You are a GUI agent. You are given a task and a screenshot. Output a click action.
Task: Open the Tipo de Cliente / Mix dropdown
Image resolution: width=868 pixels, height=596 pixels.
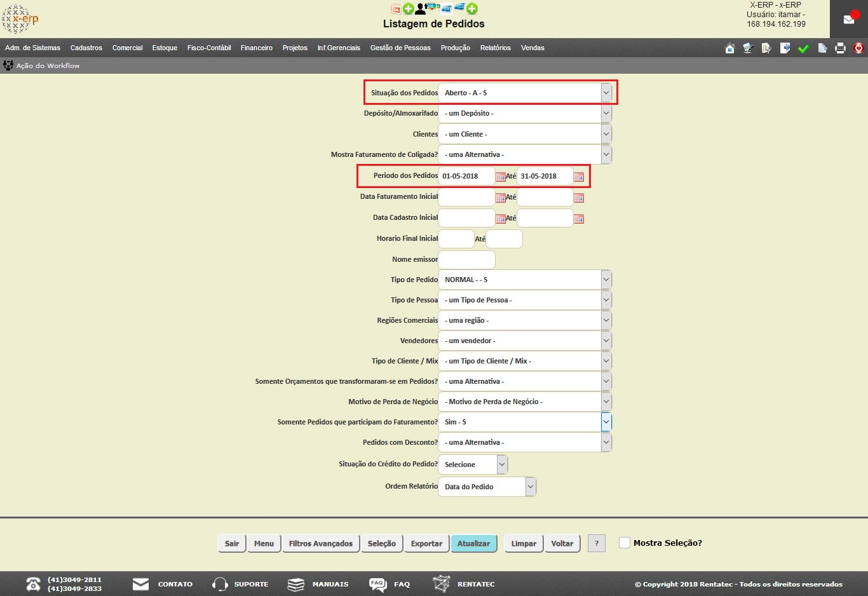point(524,361)
